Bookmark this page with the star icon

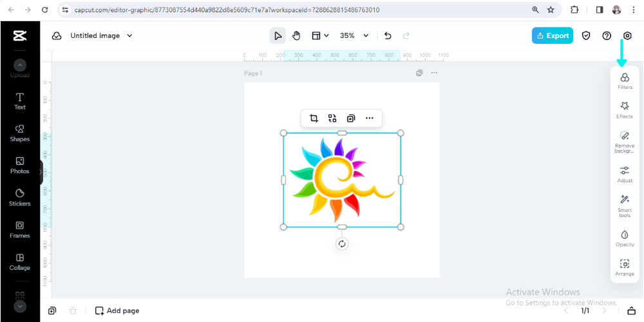551,10
